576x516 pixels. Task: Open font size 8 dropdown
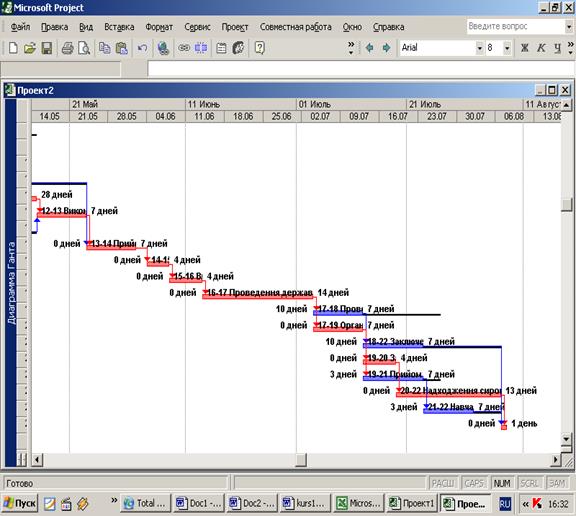click(507, 48)
